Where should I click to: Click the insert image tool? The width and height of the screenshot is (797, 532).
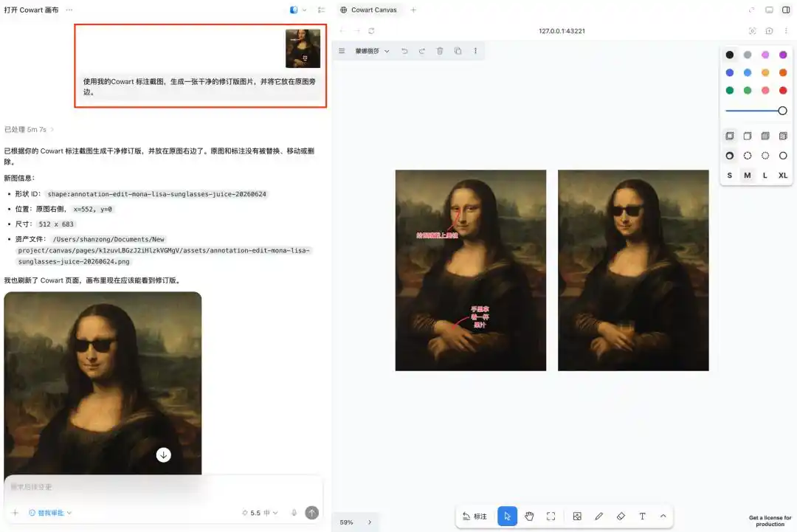[x=577, y=517]
